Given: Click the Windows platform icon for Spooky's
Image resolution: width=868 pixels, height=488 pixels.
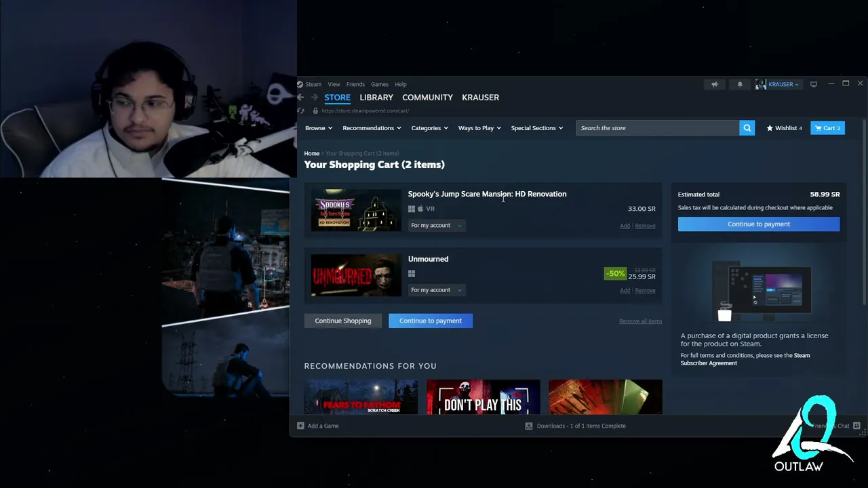Looking at the screenshot, I should point(412,209).
